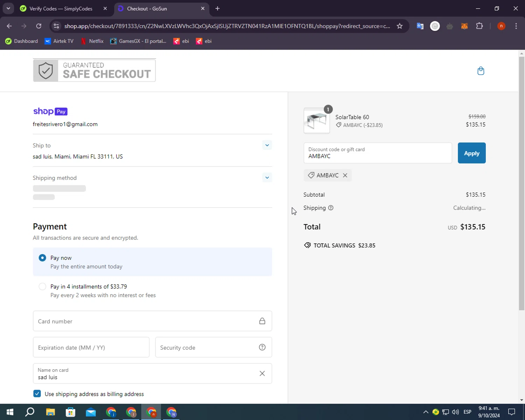Open Chrome three-dot menu
Image resolution: width=525 pixels, height=420 pixels.
[x=516, y=26]
